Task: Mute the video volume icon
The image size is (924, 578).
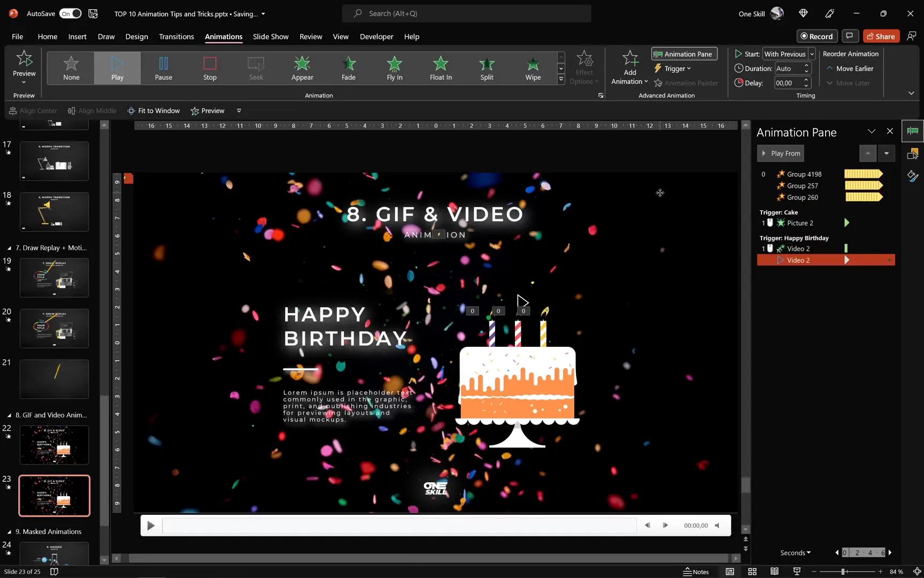Action: point(718,526)
